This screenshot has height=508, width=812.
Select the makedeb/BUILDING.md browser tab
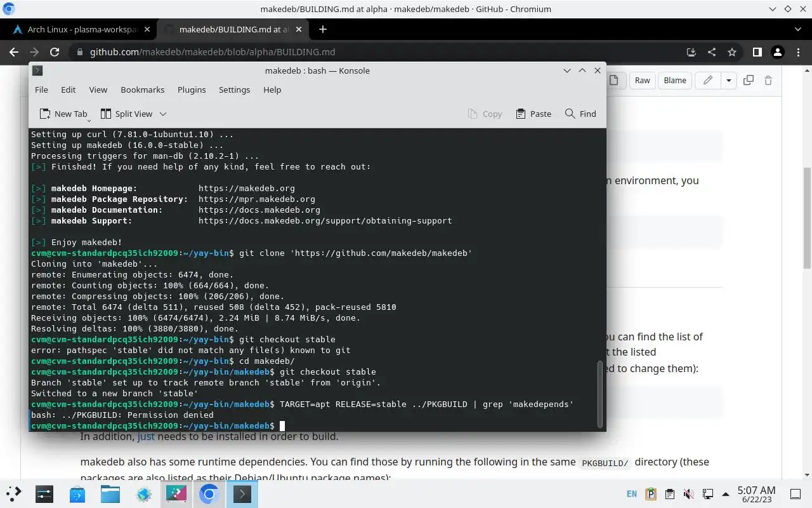point(233,29)
